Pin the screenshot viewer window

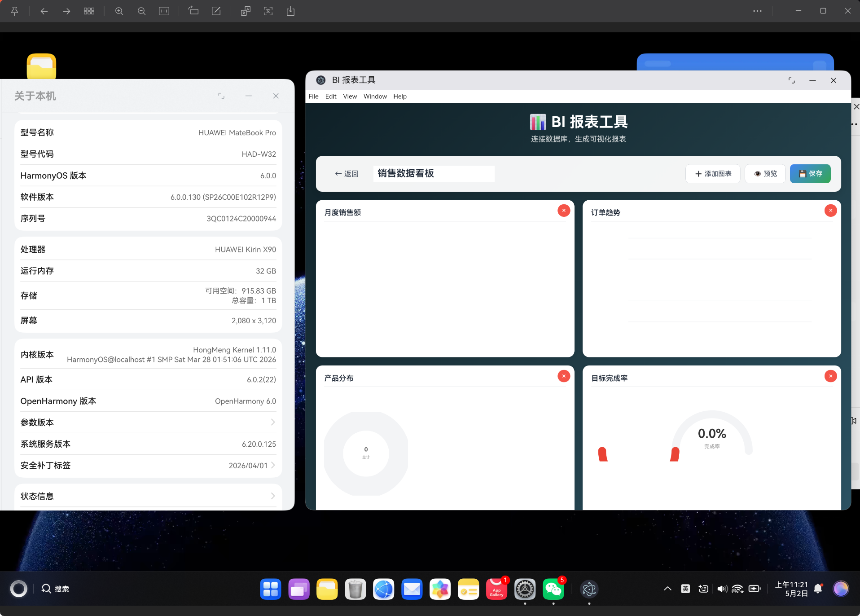14,11
